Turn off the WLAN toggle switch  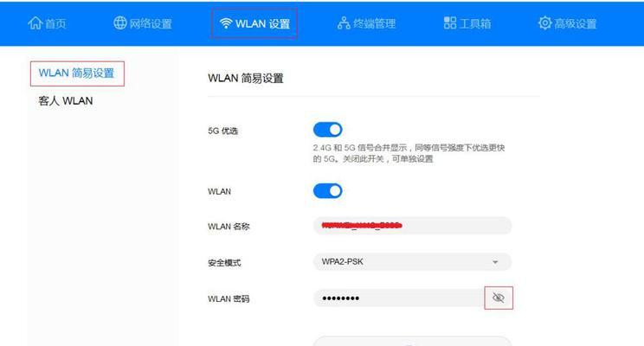click(327, 191)
